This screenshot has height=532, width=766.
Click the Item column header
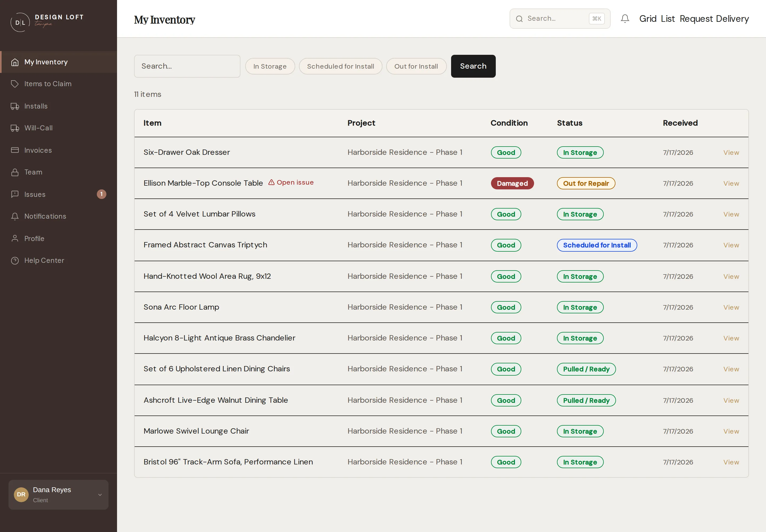[152, 123]
